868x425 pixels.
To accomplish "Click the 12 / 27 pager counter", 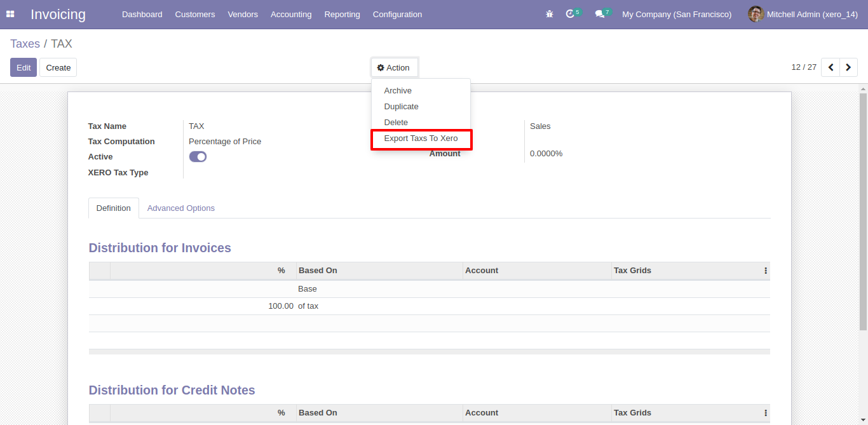I will point(804,67).
